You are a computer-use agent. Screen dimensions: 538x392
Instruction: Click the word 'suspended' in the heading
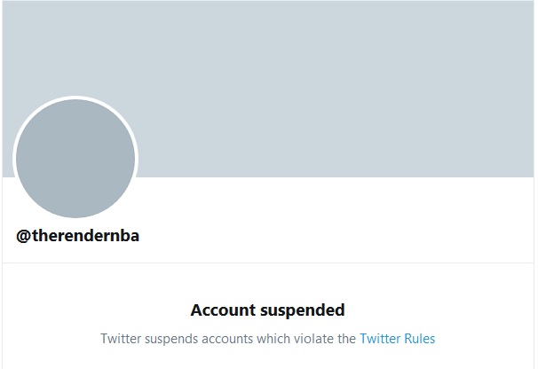[303, 310]
